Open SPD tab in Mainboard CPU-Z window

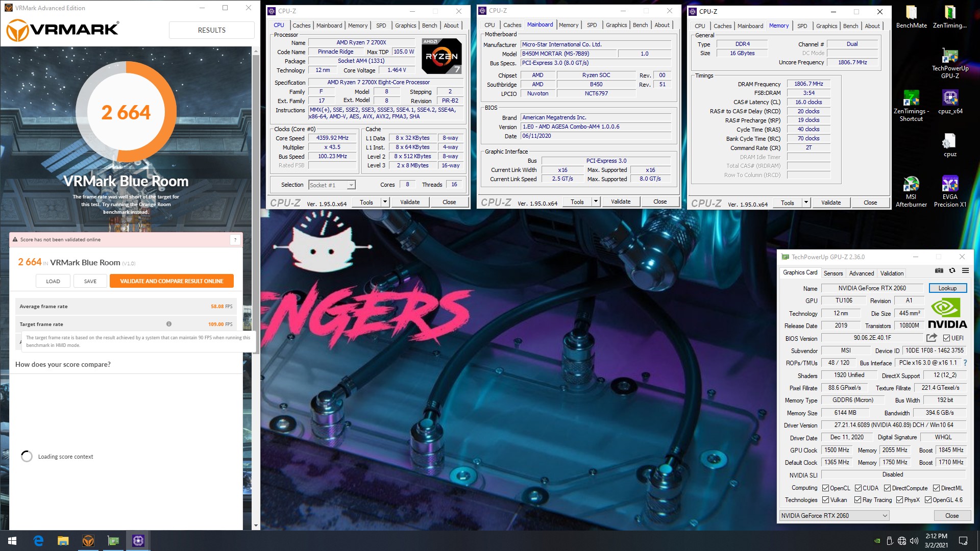[x=592, y=25]
